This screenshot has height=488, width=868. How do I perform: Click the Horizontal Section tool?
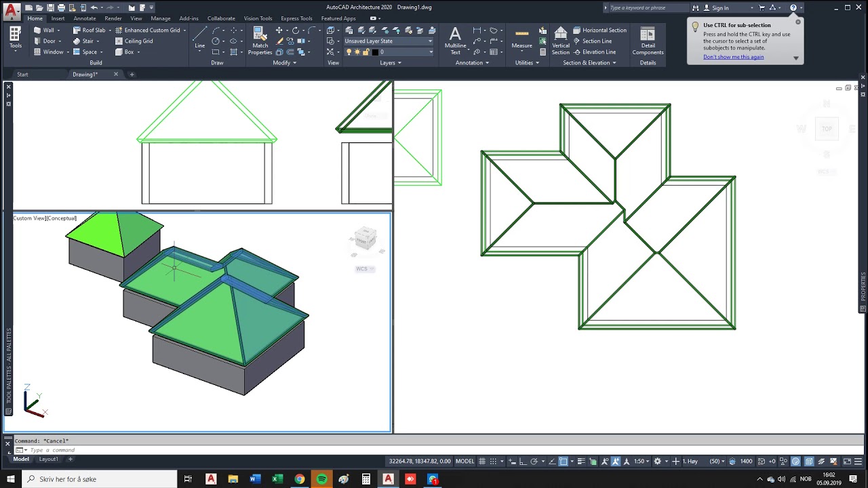(x=599, y=30)
